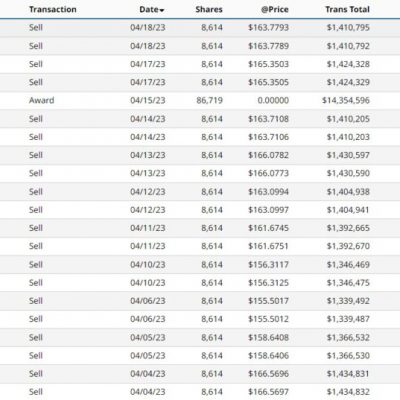Click the Date sort arrow icon
400x400 pixels.
(162, 10)
